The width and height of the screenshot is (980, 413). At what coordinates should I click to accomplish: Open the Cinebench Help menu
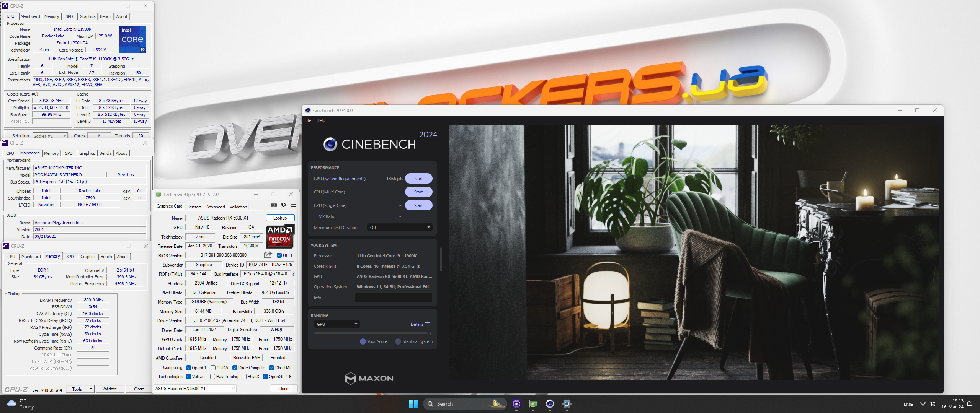(x=321, y=120)
